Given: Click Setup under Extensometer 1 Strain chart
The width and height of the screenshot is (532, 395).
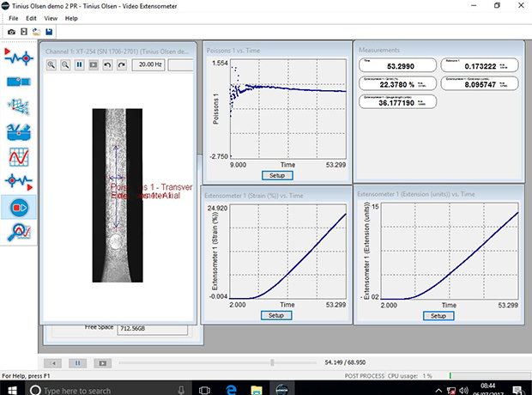Looking at the screenshot, I should click(275, 316).
